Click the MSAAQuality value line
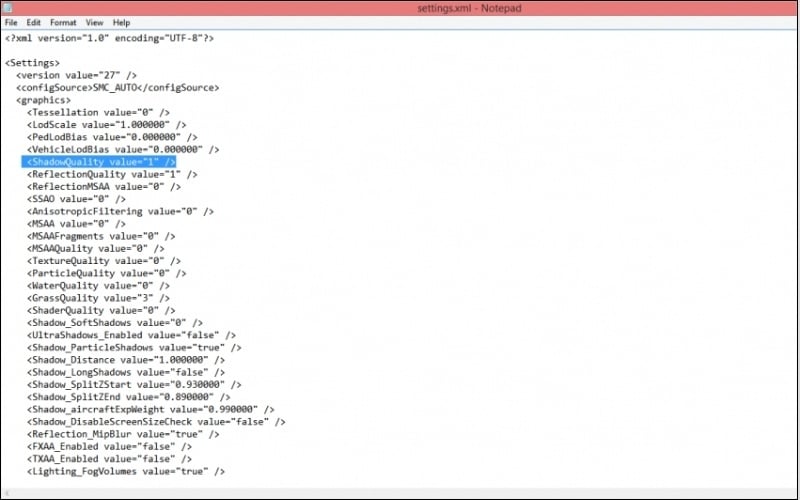The image size is (800, 500). 96,248
